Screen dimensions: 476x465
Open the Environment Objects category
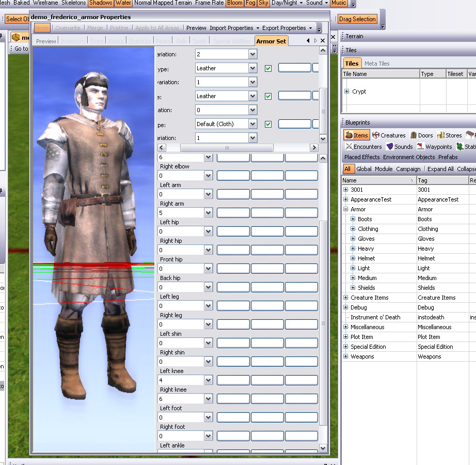pyautogui.click(x=409, y=157)
